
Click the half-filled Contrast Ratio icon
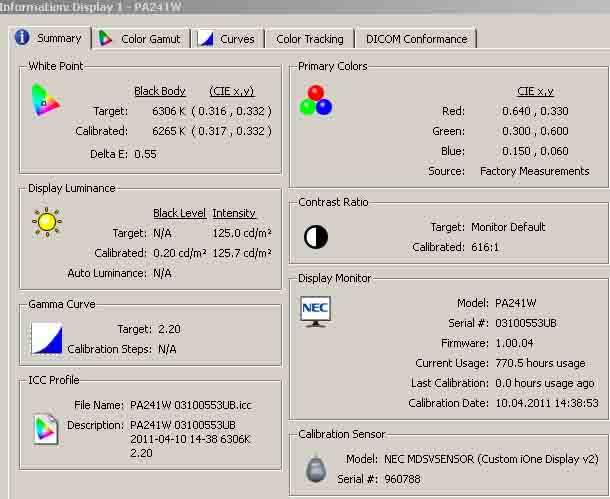(316, 236)
